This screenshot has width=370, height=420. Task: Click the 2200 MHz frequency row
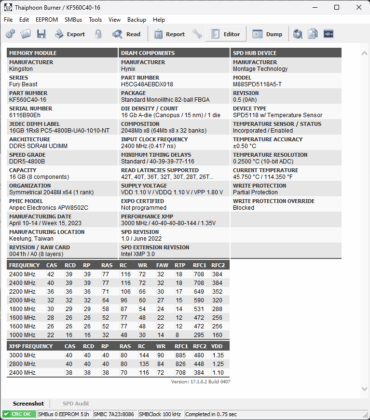pos(118,292)
